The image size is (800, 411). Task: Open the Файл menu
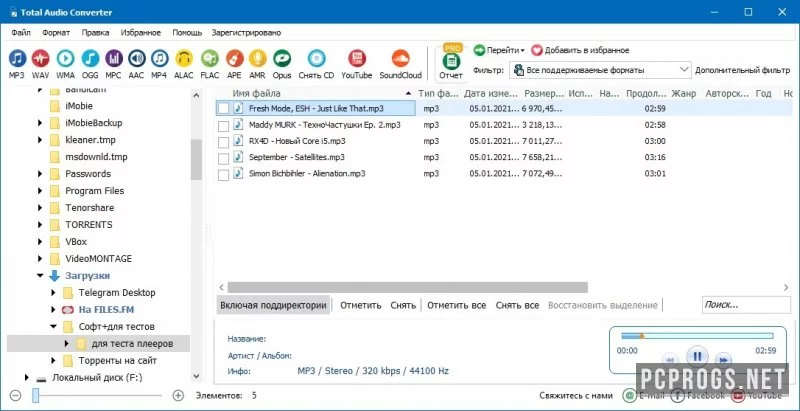point(20,33)
